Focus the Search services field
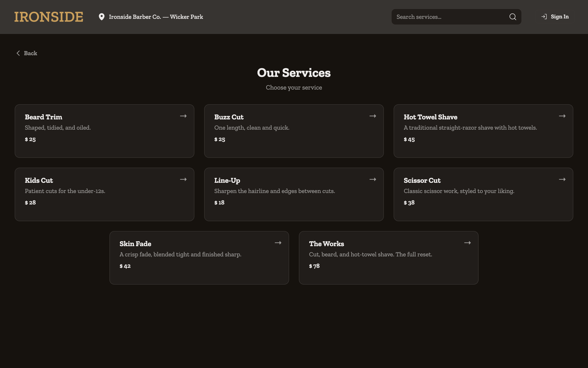Viewport: 588px width, 368px height. click(x=456, y=17)
